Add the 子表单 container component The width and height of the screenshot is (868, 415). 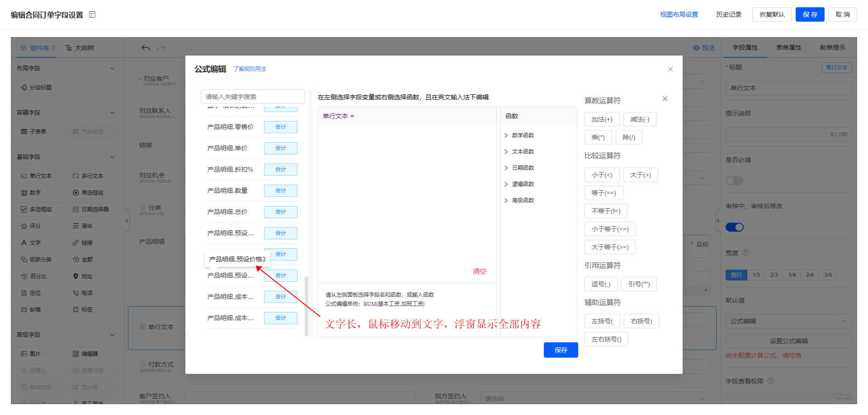click(x=41, y=131)
